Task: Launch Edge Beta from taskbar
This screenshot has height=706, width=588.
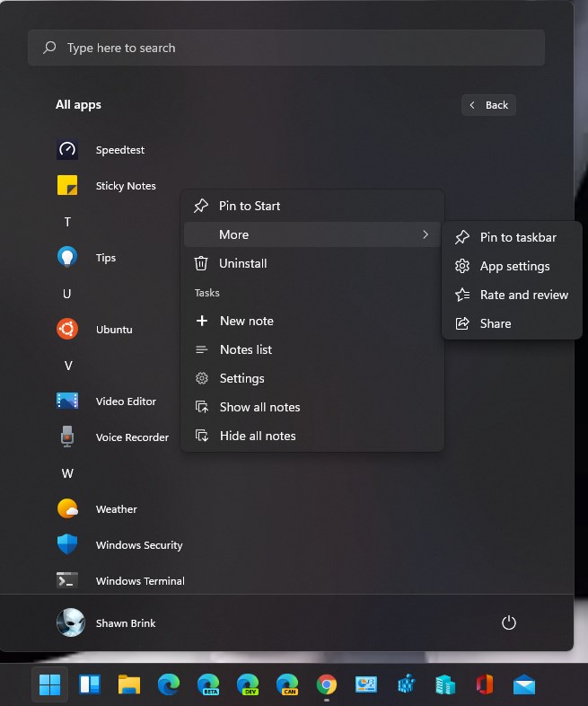Action: point(208,684)
